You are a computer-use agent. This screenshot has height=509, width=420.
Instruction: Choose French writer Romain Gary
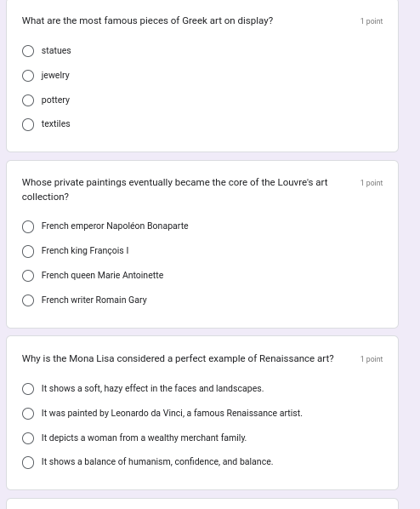point(28,300)
